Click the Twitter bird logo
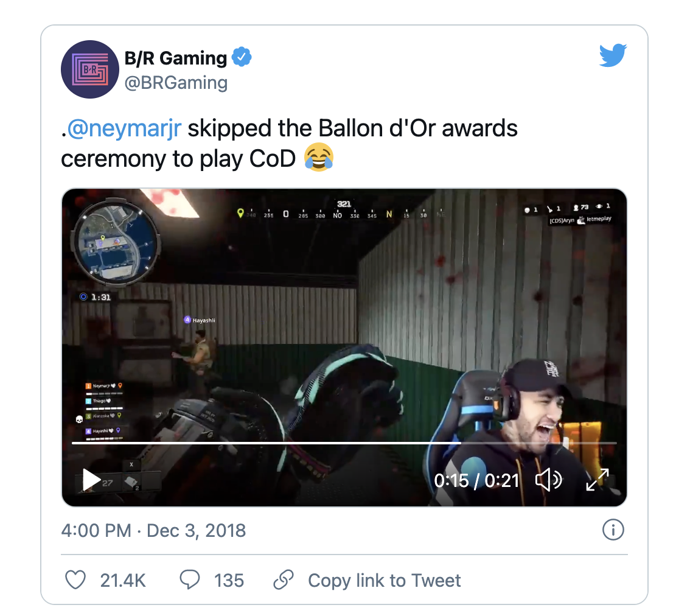690x616 pixels. [x=613, y=55]
